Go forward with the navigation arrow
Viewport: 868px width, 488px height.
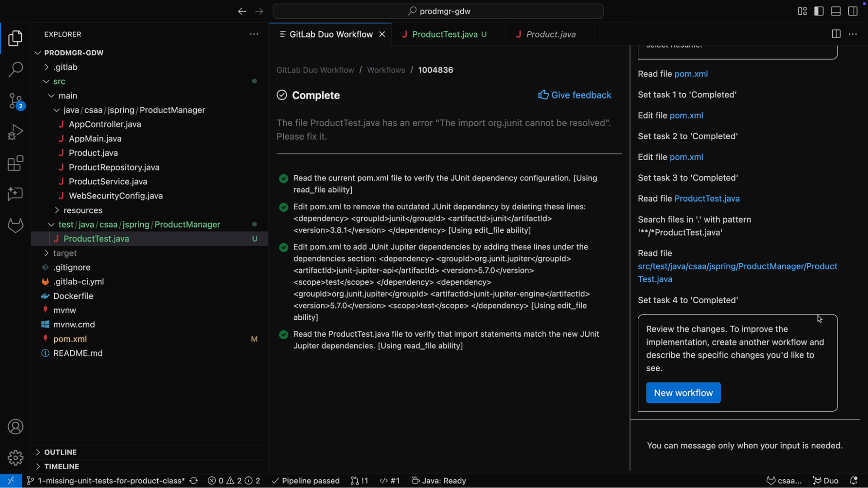point(259,11)
